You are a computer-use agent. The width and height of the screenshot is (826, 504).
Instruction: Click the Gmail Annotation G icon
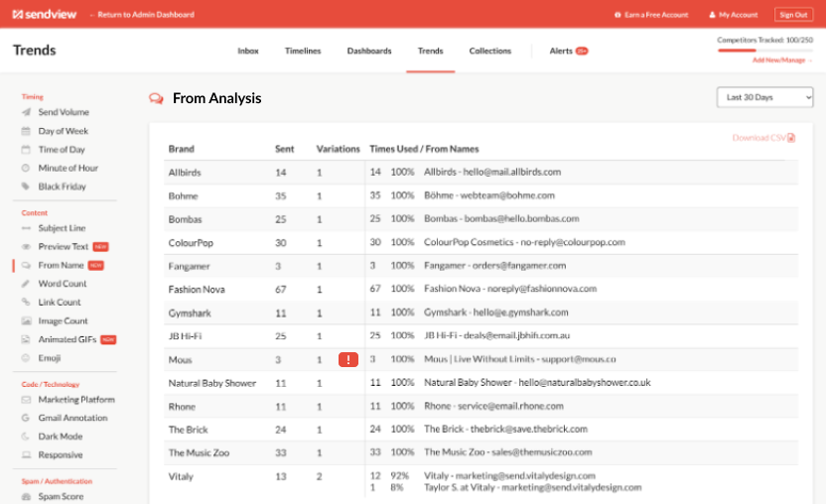(26, 418)
